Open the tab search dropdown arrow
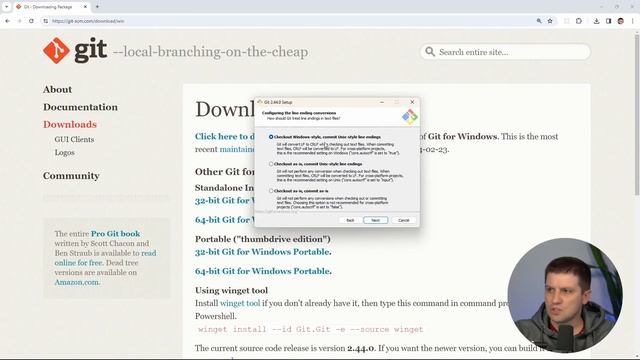The height and width of the screenshot is (360, 640). [x=6, y=7]
